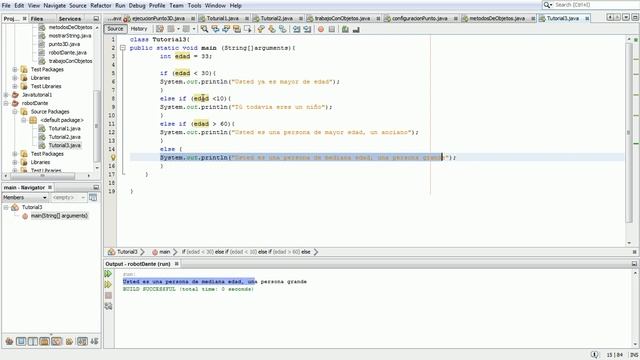Switch to the Files tab

[37, 19]
